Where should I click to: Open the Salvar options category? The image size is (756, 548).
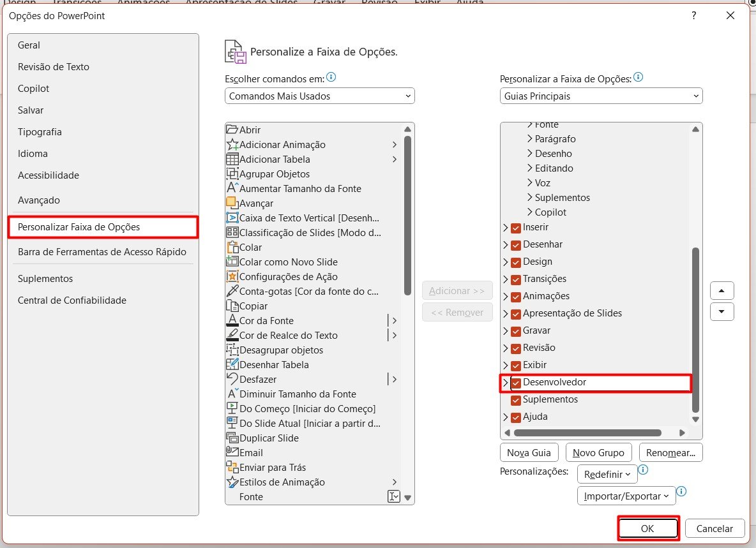103,110
